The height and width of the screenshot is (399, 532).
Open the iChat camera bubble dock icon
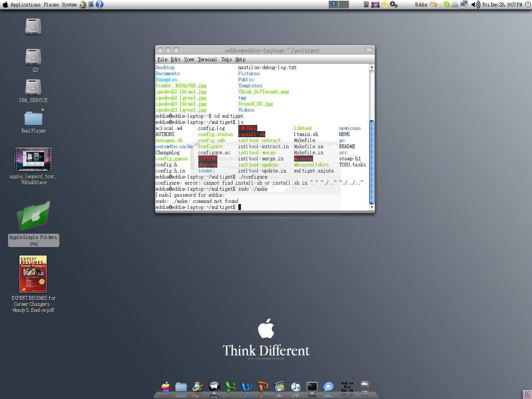[328, 387]
